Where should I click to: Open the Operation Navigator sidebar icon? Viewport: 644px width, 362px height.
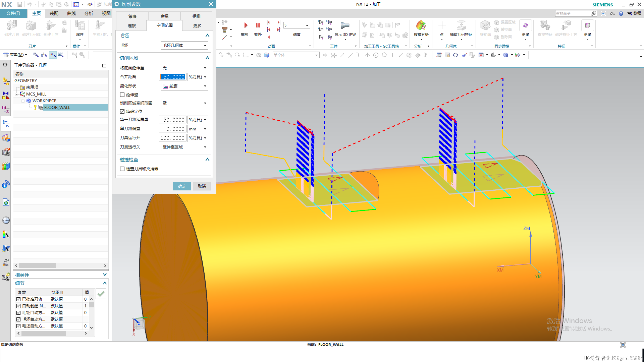(6, 124)
